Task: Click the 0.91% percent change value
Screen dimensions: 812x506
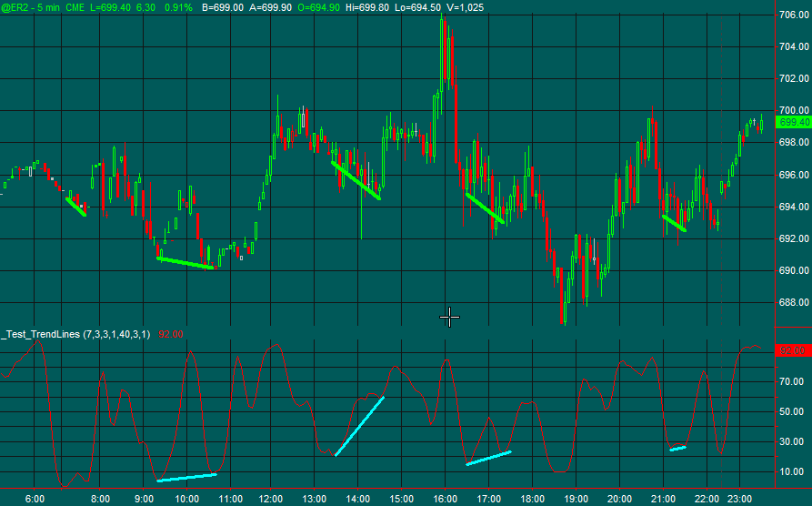Action: 178,7
